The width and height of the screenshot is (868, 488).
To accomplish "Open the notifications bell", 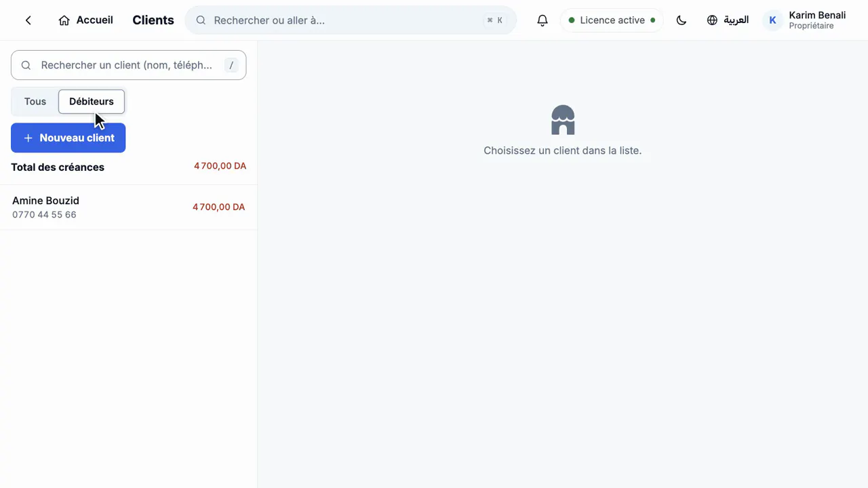I will coord(542,20).
